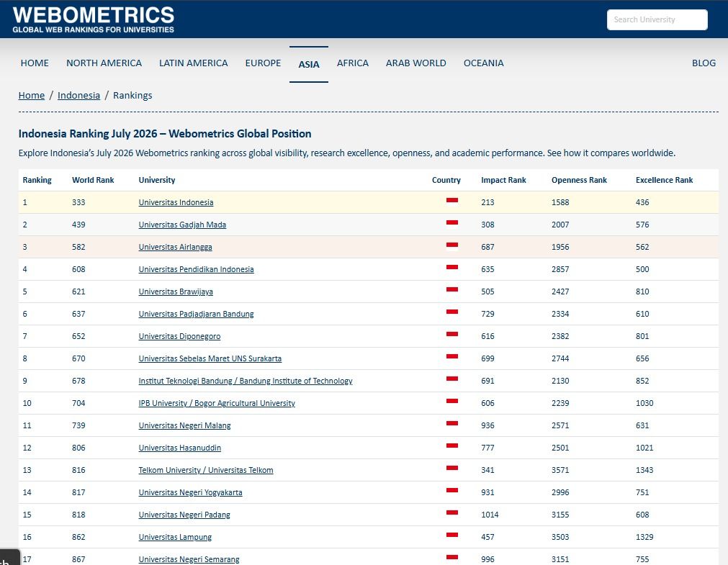Image resolution: width=728 pixels, height=565 pixels.
Task: Open Universitas Padjadjaran Bandung link
Action: click(x=197, y=314)
